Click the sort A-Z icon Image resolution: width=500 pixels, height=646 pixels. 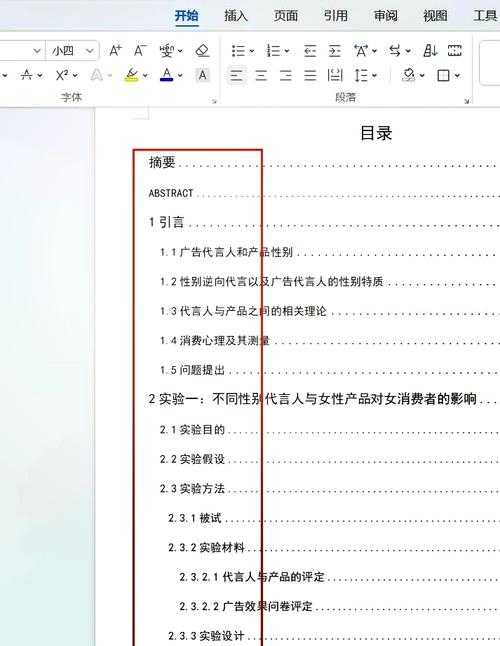pos(430,51)
